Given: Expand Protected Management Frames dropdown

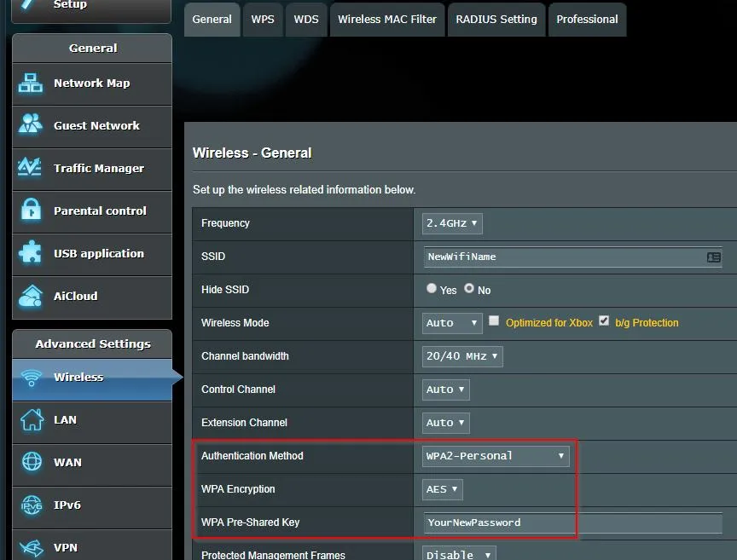Looking at the screenshot, I should coord(459,554).
